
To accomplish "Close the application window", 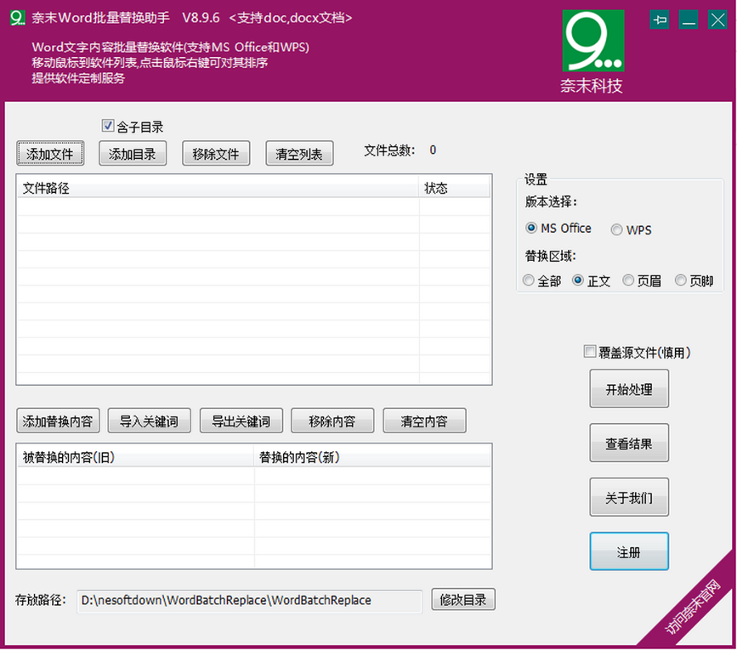I will pyautogui.click(x=718, y=20).
